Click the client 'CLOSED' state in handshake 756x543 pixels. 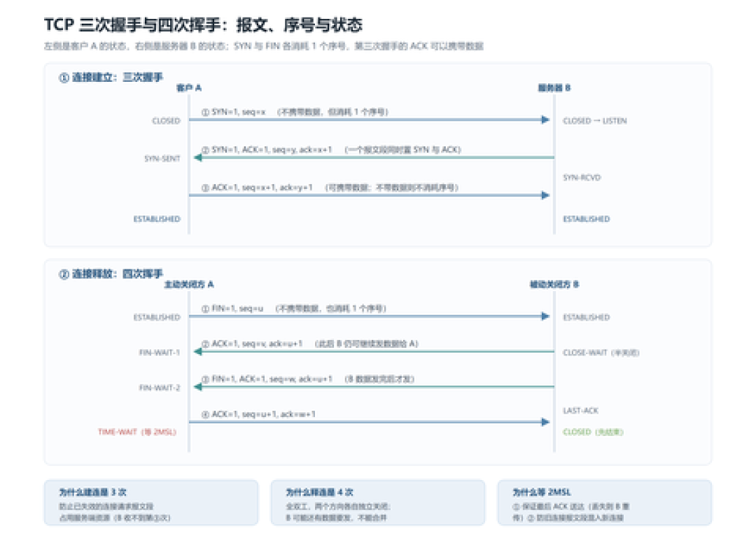pos(166,121)
